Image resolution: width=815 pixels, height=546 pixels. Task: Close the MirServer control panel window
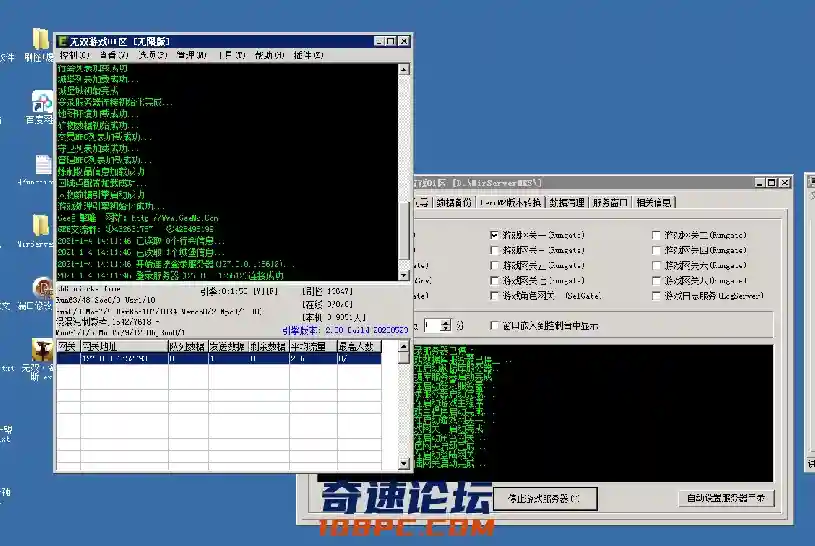point(784,183)
